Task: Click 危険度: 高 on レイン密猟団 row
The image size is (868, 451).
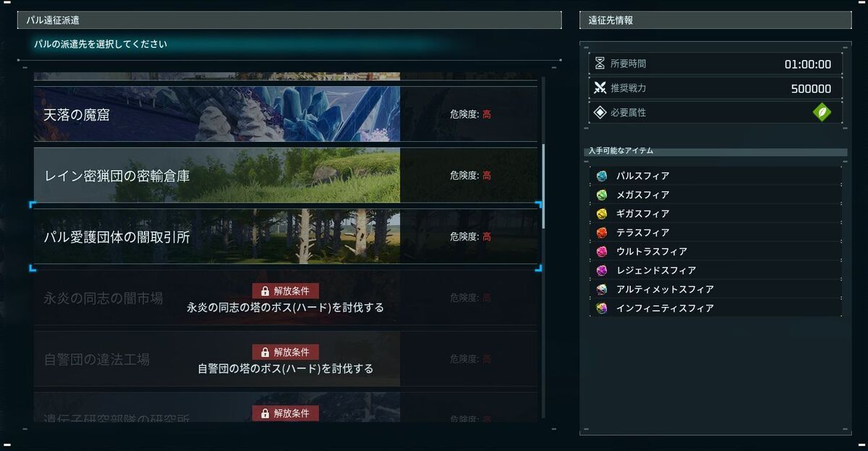Action: 470,175
